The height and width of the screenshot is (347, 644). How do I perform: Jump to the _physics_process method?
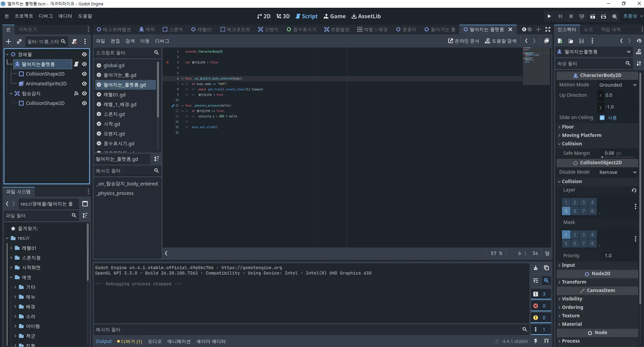(115, 193)
